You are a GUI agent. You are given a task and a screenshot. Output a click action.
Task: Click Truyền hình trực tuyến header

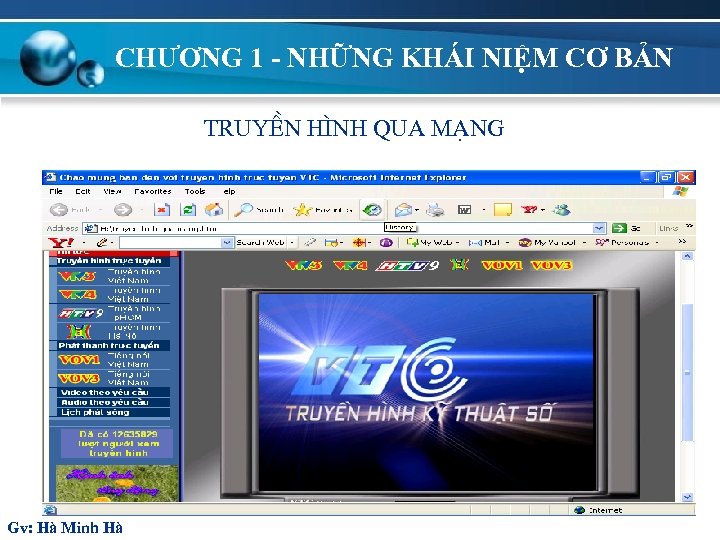(109, 261)
